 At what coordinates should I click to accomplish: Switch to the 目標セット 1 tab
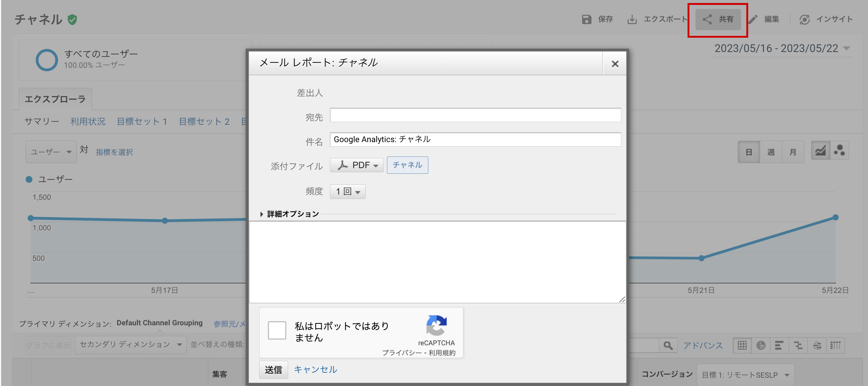tap(142, 122)
